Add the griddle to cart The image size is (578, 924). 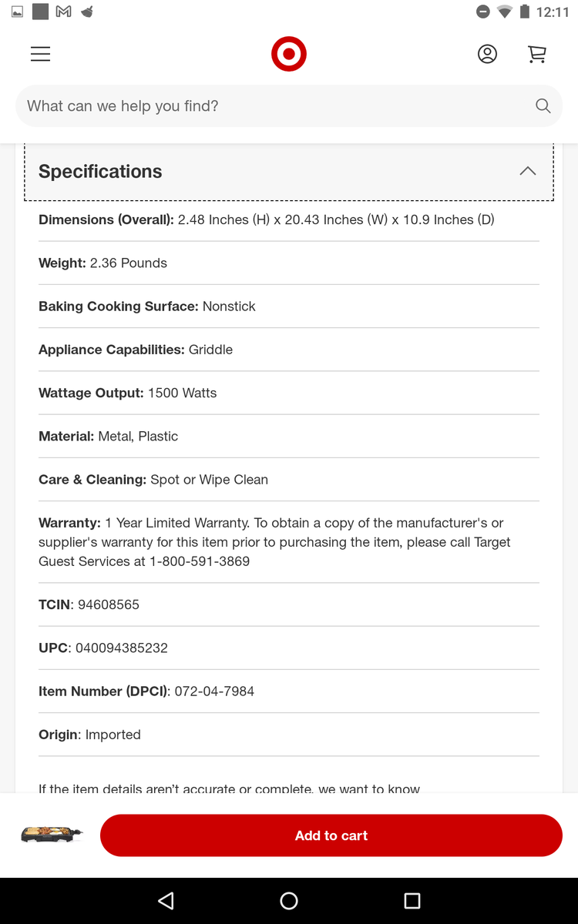[x=331, y=835]
